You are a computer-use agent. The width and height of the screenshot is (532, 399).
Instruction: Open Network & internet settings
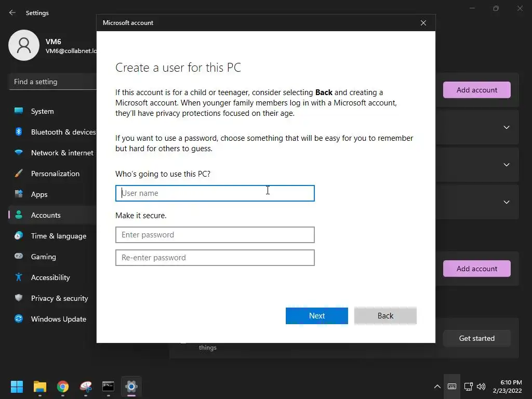52,153
